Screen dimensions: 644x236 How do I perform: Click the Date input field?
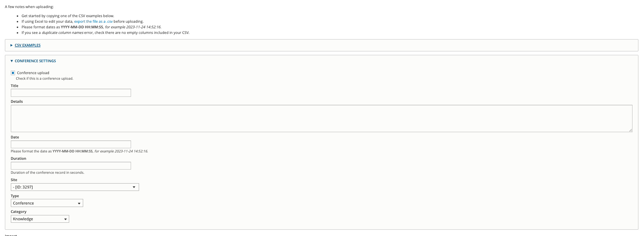(71, 144)
